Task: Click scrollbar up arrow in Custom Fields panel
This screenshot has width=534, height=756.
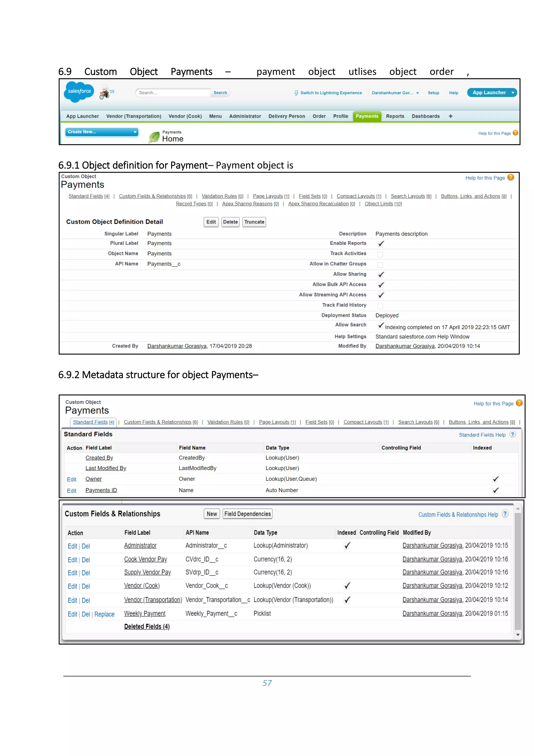Action: pyautogui.click(x=518, y=509)
